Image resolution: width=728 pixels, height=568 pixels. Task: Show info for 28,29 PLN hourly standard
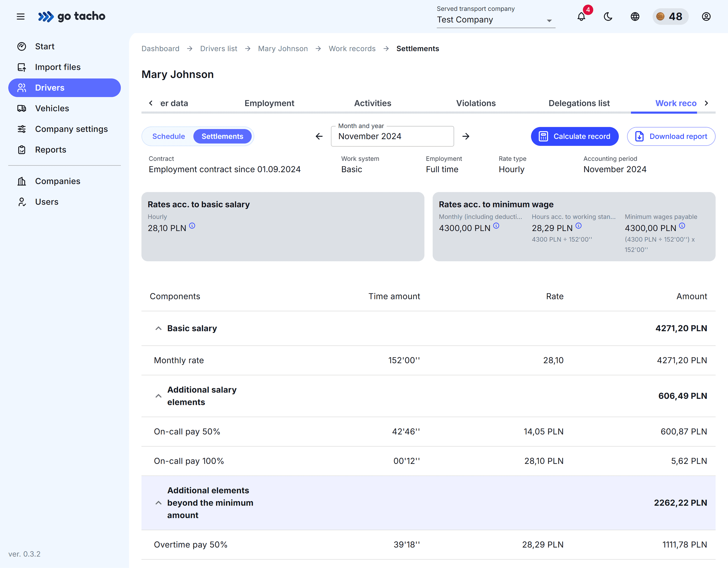579,226
